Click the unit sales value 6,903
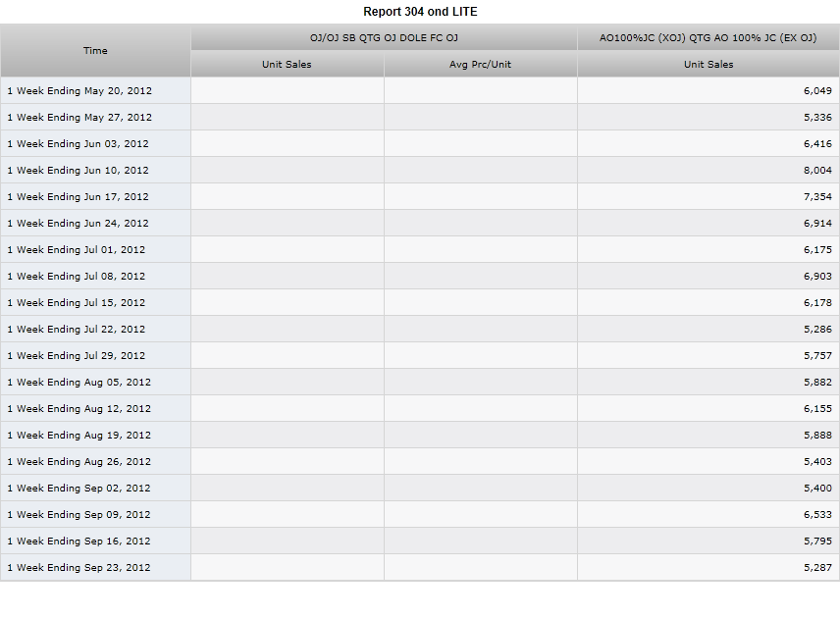This screenshot has width=840, height=619. 817,277
